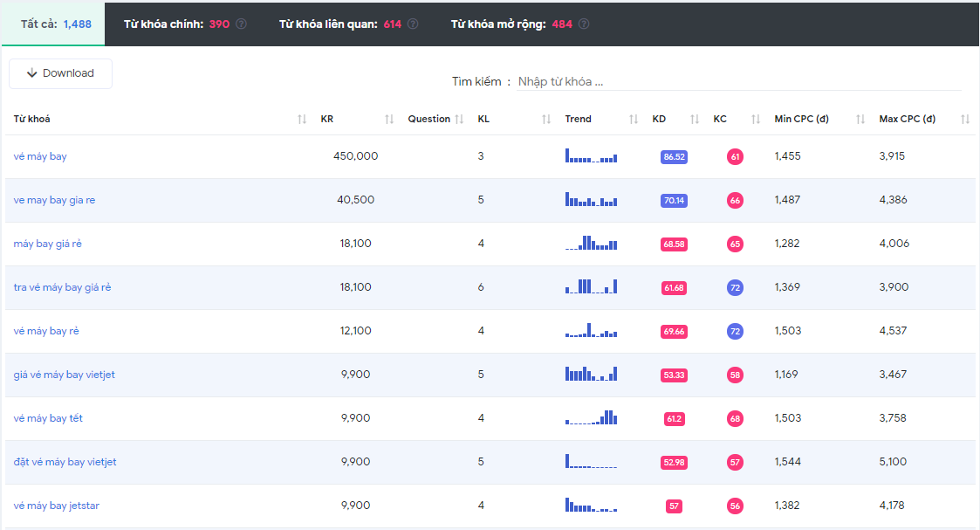
Task: Click trend chart for vé máy bay
Action: click(x=592, y=155)
